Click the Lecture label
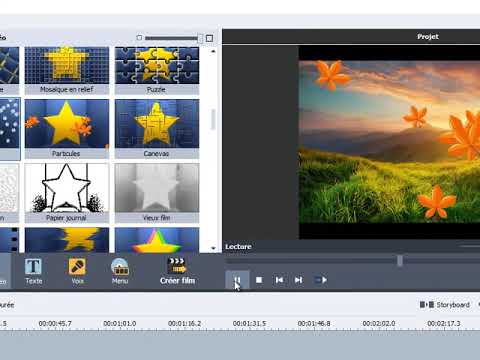Screen dimensions: 480x360 click(238, 247)
